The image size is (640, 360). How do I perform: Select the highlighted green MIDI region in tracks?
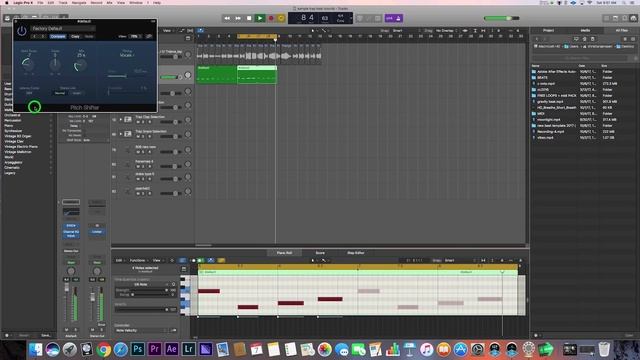[x=257, y=75]
